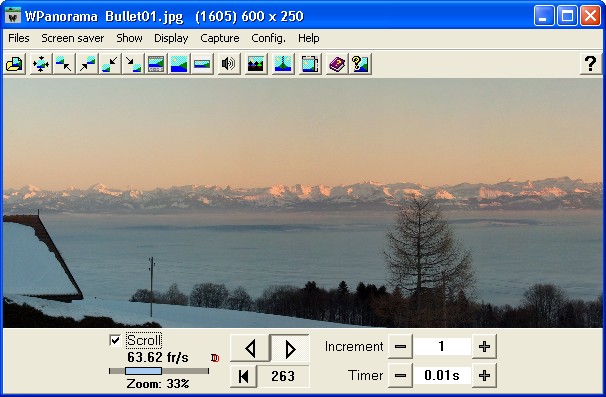
Task: Click the position field showing 263
Action: 283,376
